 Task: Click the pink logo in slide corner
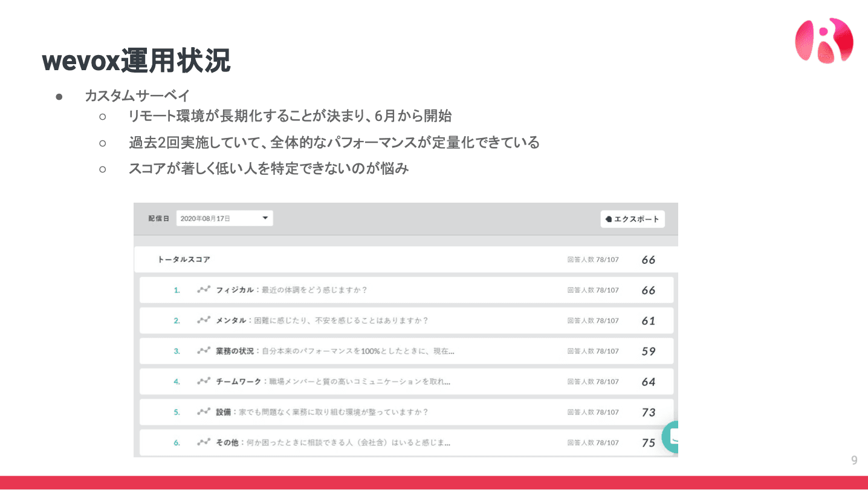(823, 40)
